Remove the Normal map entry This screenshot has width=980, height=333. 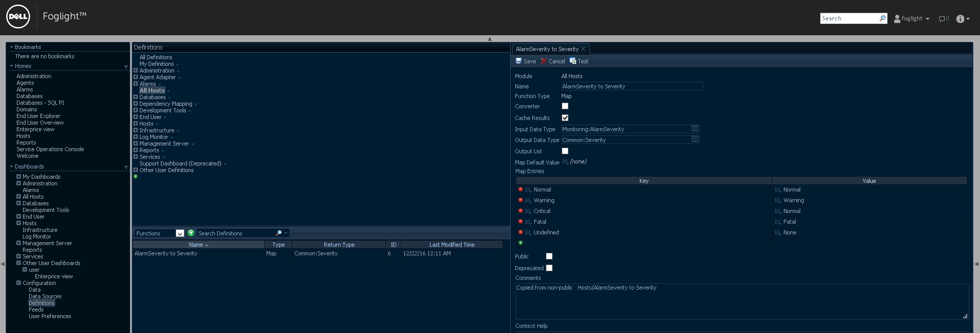tap(520, 189)
